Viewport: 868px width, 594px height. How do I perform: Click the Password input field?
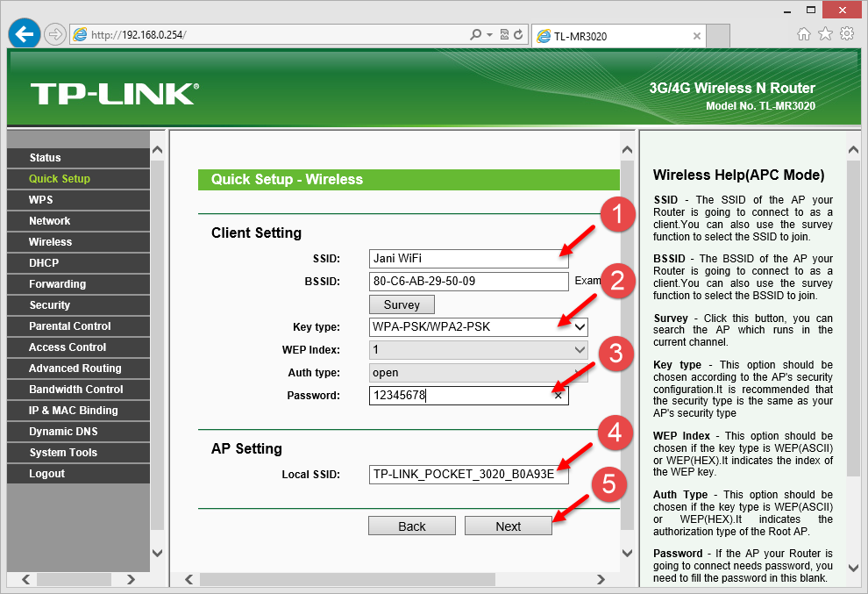coord(468,396)
